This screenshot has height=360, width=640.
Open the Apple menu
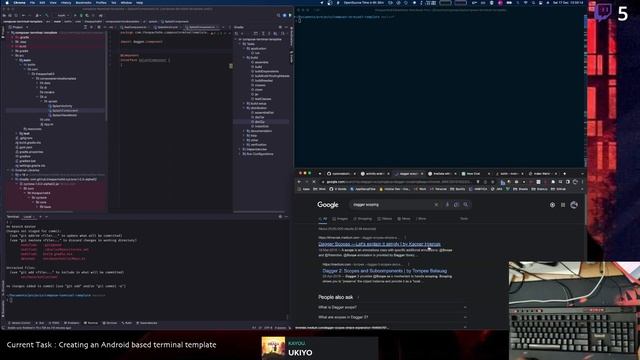(x=6, y=2)
